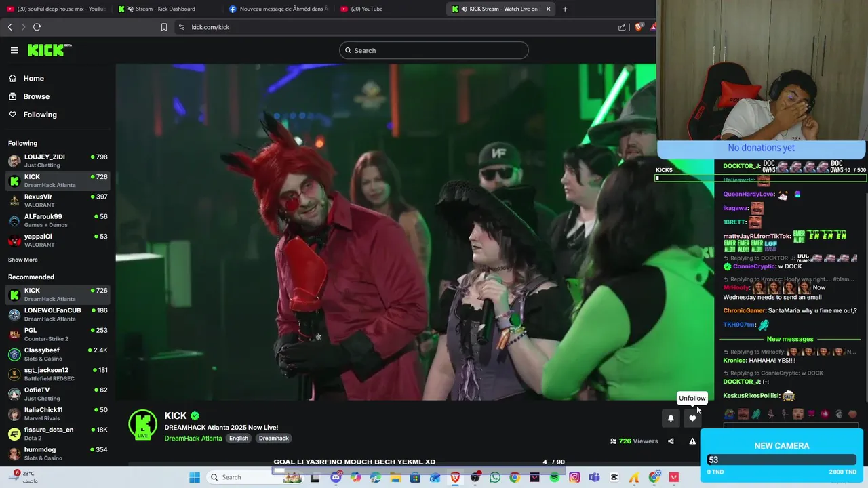Image resolution: width=868 pixels, height=488 pixels.
Task: Click the chat message input box
Action: pyautogui.click(x=791, y=426)
